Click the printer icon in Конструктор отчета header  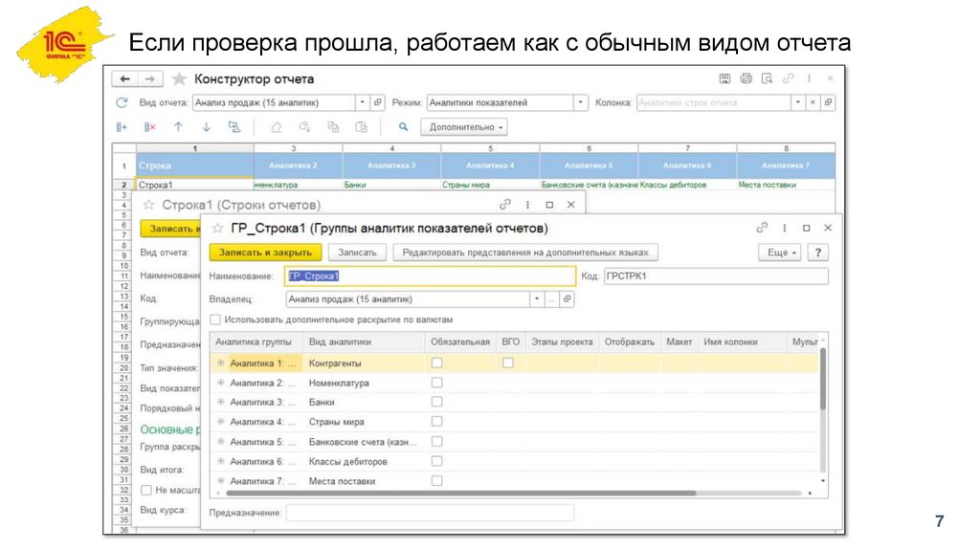pos(746,78)
